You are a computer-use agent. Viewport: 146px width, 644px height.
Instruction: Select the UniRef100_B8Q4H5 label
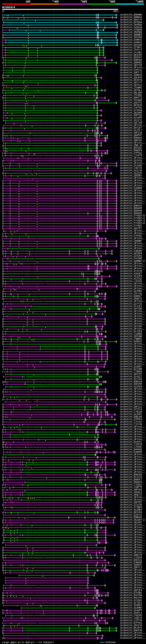[x=131, y=208]
